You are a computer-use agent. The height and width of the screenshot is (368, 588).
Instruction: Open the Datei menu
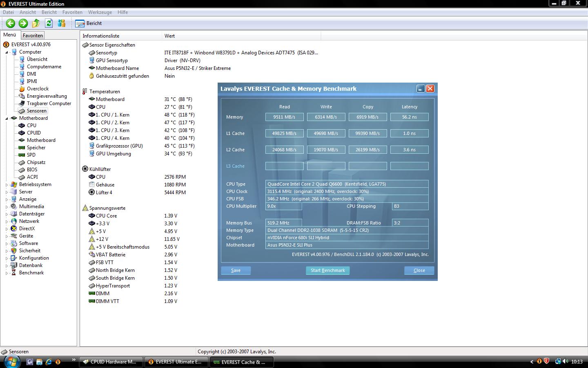pos(8,12)
